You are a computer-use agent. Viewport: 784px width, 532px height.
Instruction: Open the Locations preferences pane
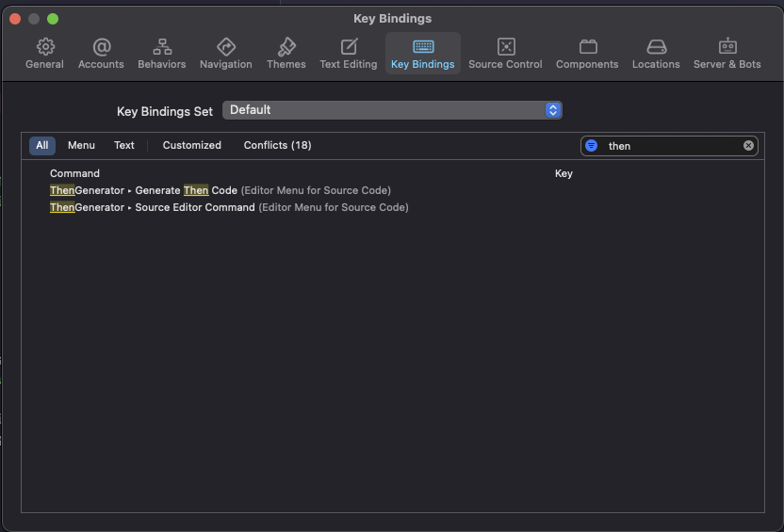click(656, 54)
